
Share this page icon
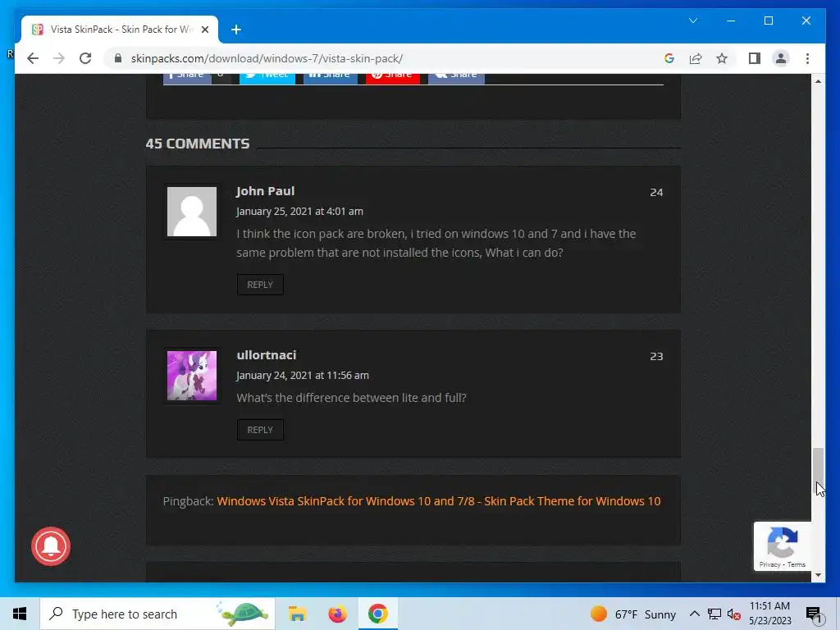click(x=696, y=58)
